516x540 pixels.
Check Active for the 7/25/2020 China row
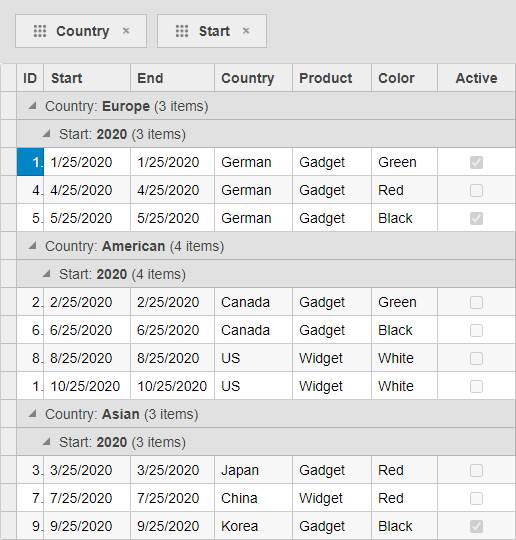click(x=476, y=498)
